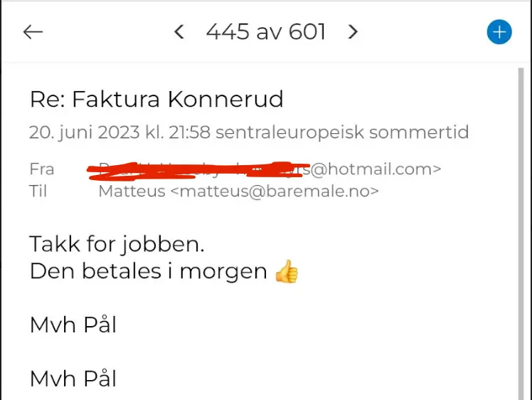This screenshot has width=532, height=400.
Task: Open the redacted hotmail.com sender address
Action: pyautogui.click(x=376, y=169)
